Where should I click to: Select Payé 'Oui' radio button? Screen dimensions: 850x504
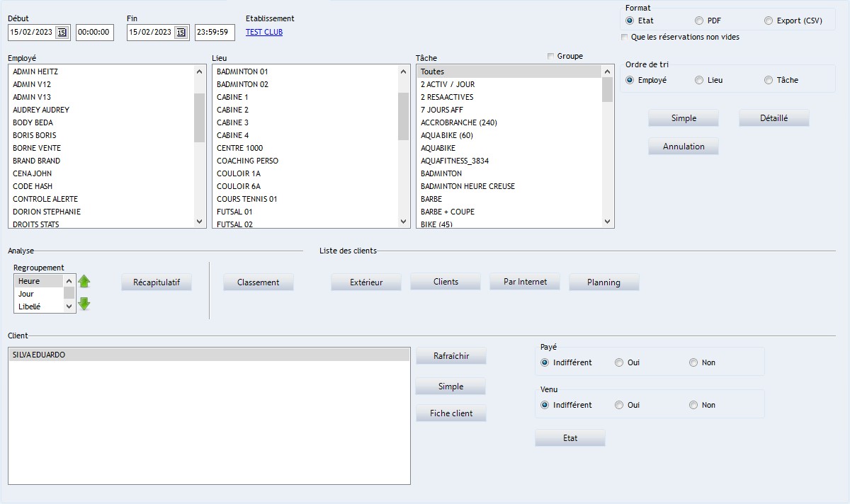(619, 362)
